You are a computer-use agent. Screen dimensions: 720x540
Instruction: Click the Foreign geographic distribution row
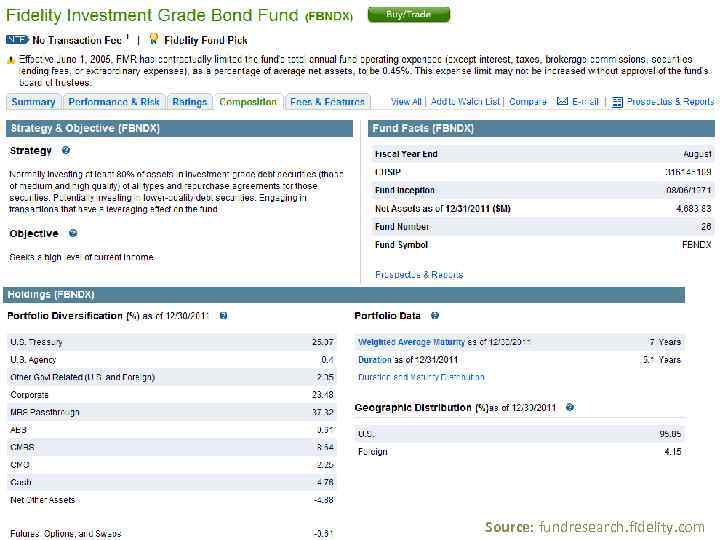[519, 452]
